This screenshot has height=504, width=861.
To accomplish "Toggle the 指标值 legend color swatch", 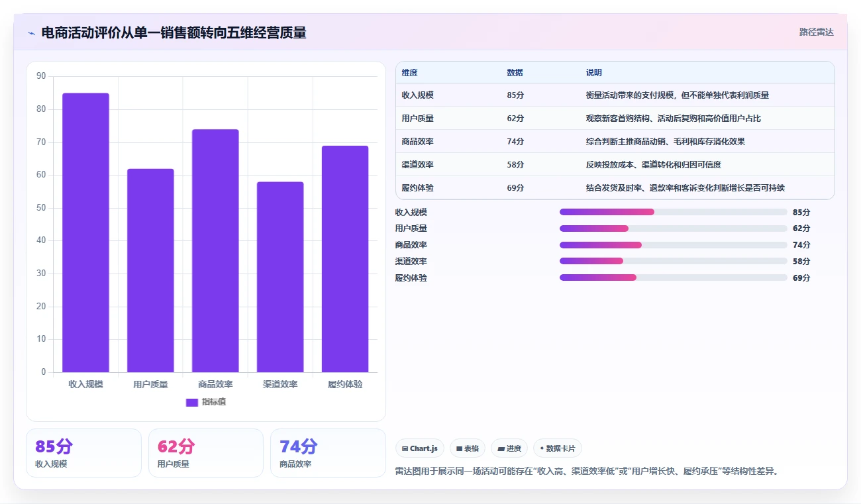I will pyautogui.click(x=192, y=402).
